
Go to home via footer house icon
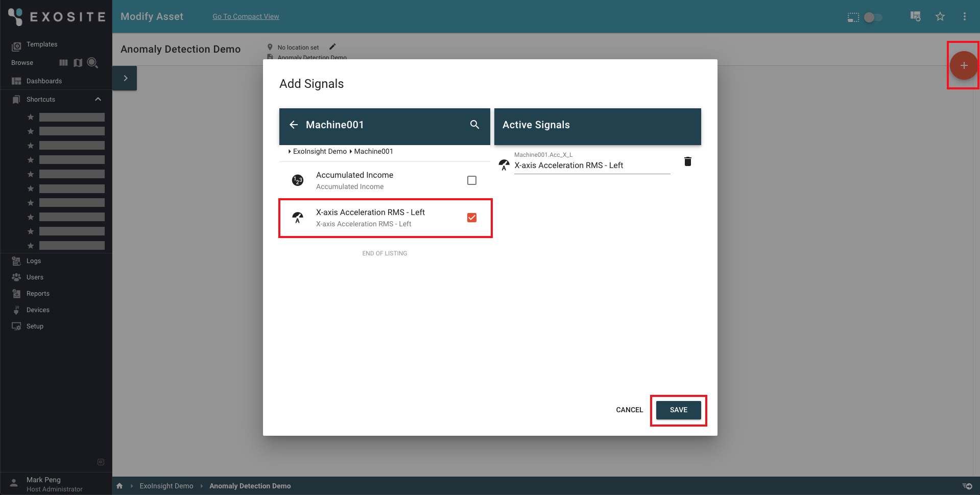tap(119, 486)
